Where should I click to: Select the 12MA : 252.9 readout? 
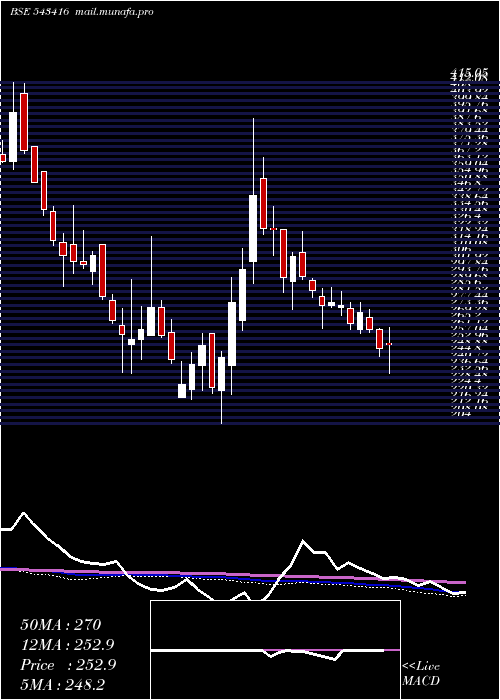click(x=67, y=645)
